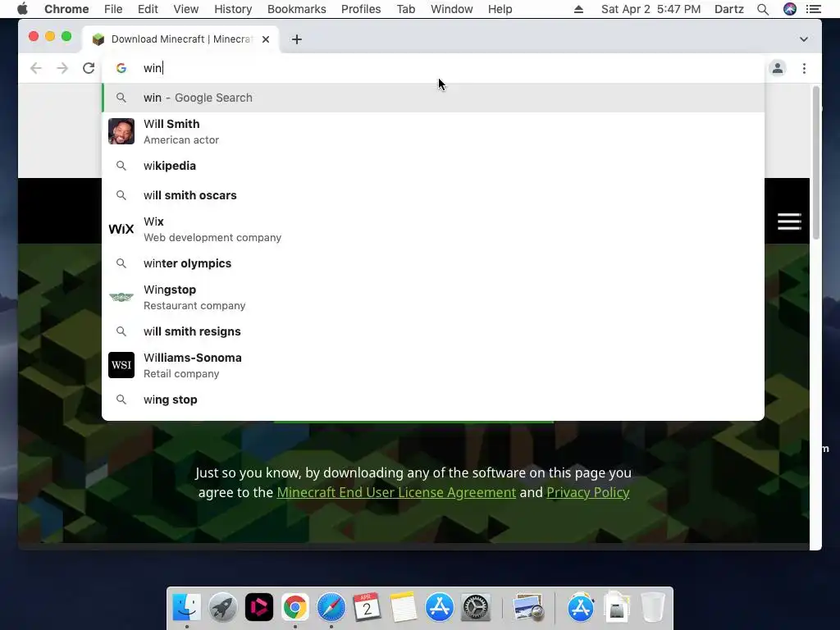Click the forward navigation arrow
The image size is (840, 630).
62,68
